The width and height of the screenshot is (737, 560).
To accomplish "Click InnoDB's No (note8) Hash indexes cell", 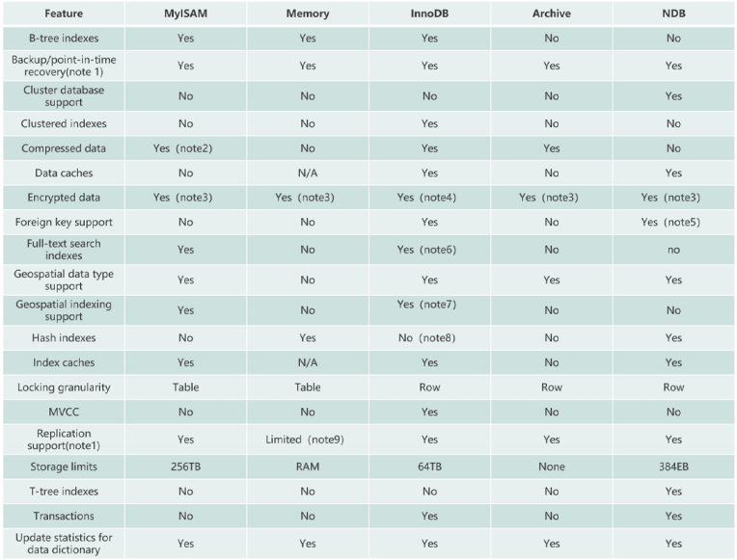I will click(x=429, y=337).
